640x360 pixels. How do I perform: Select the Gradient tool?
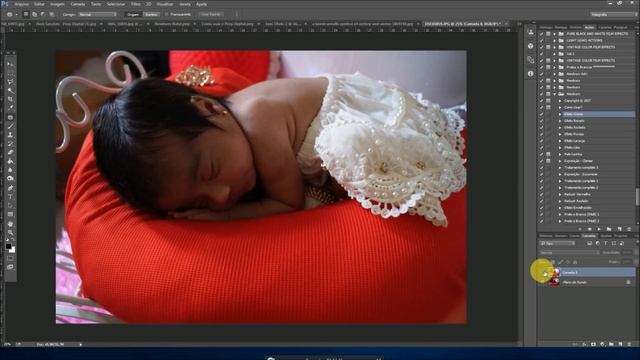(10, 161)
